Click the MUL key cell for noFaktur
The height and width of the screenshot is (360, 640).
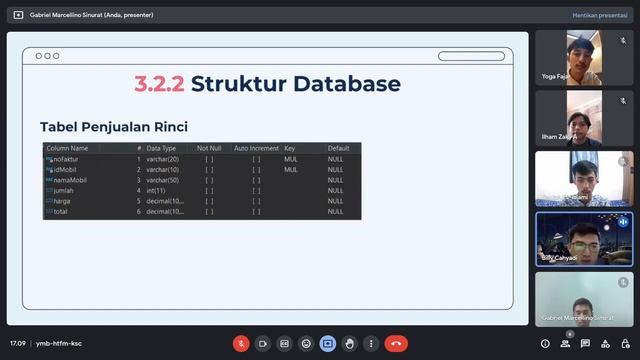291,159
